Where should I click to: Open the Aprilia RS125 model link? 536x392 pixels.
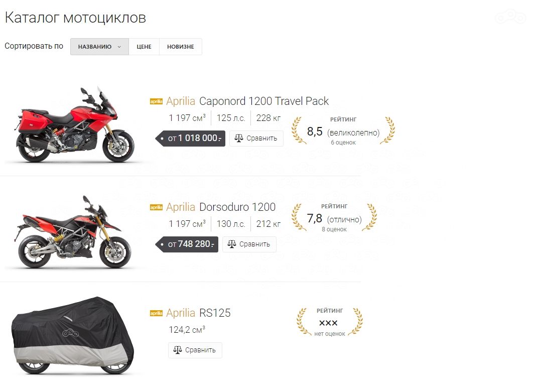(215, 313)
